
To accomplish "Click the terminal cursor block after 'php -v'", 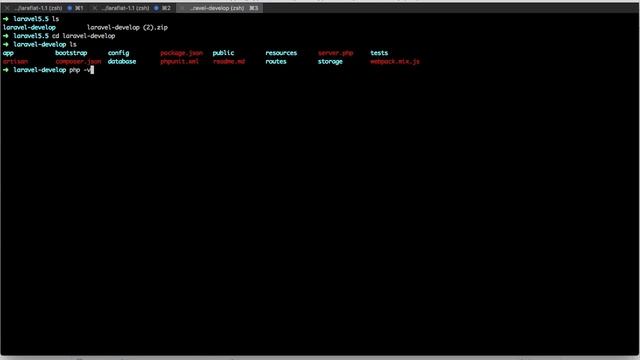I will click(x=92, y=70).
